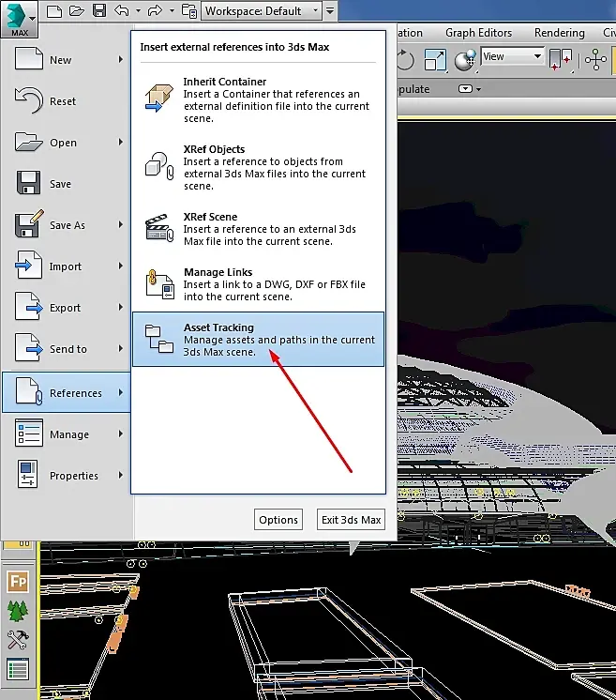
Task: Click the Undo arrow icon
Action: pos(121,10)
